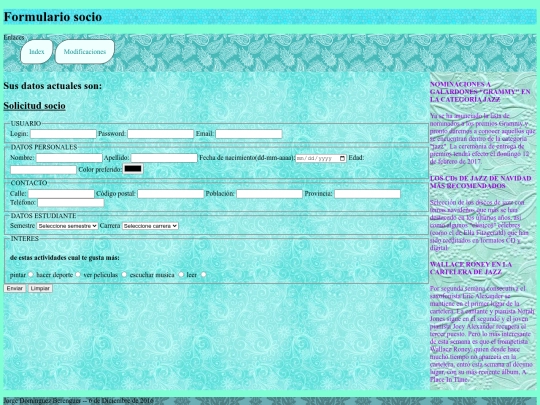The image size is (540, 405).
Task: Click the Fecha de nacimiento date field
Action: pyautogui.click(x=321, y=158)
